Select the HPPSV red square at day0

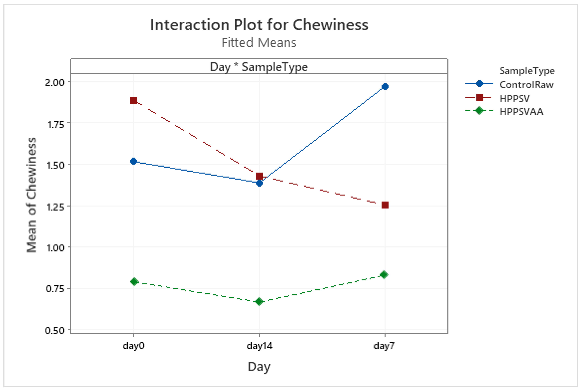point(134,100)
